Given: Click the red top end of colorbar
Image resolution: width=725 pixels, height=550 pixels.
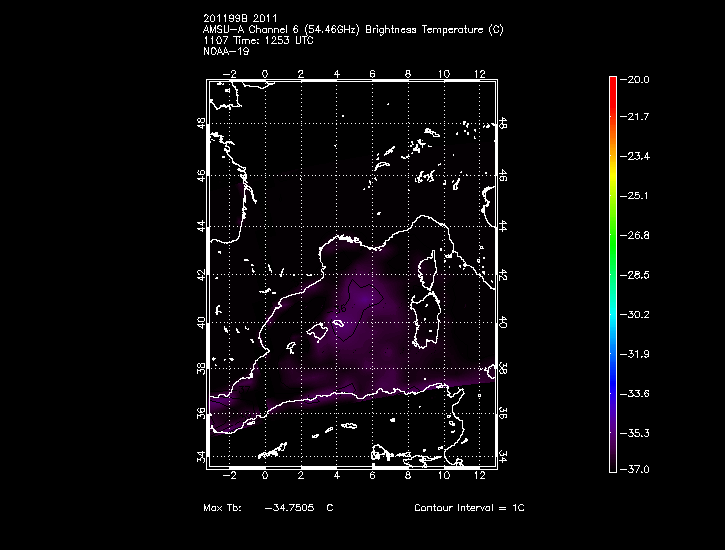Looking at the screenshot, I should (x=612, y=82).
